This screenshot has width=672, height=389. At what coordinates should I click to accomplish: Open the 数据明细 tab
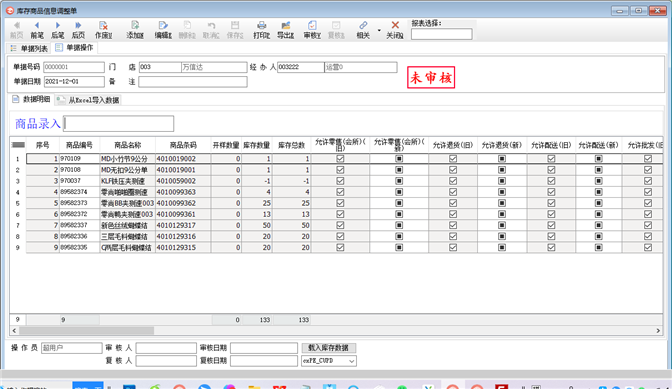tap(31, 99)
